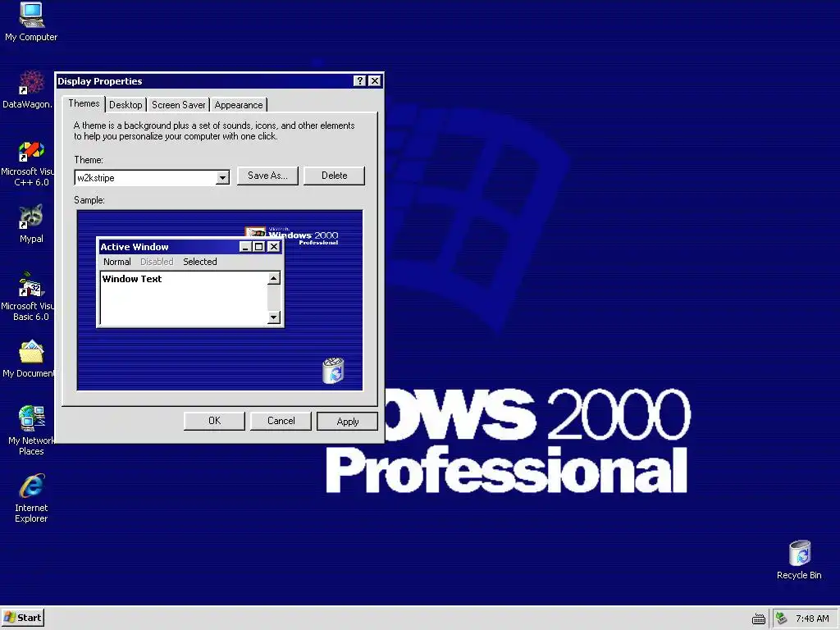Click the sample scrollbar up arrow
The height and width of the screenshot is (630, 840).
pyautogui.click(x=274, y=278)
